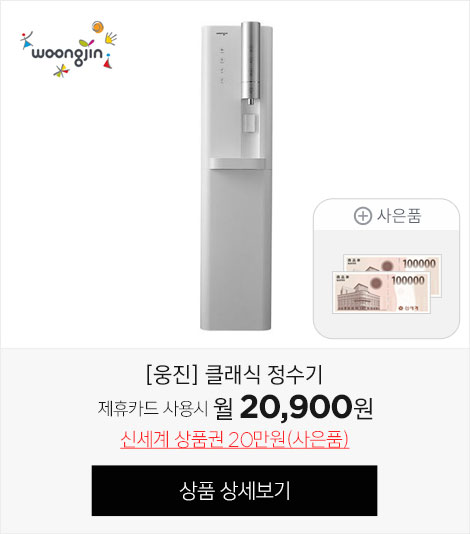
Task: Click the silver dispenser column on the purifier
Action: pyautogui.click(x=251, y=61)
